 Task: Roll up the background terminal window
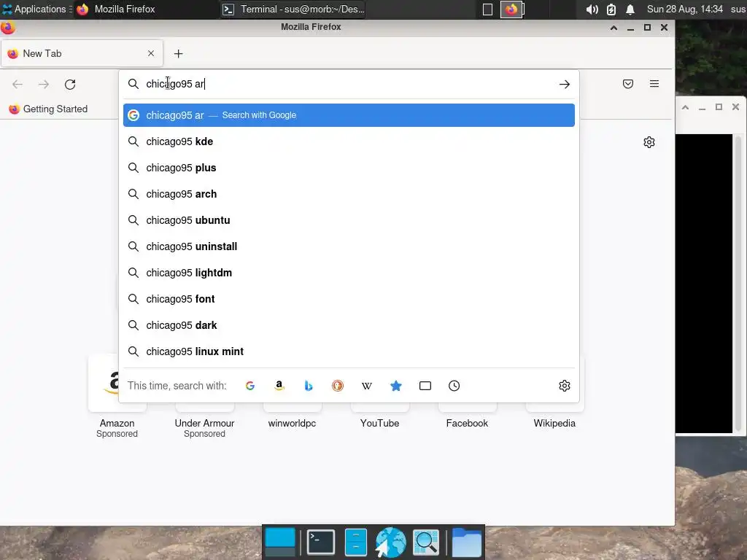(685, 107)
